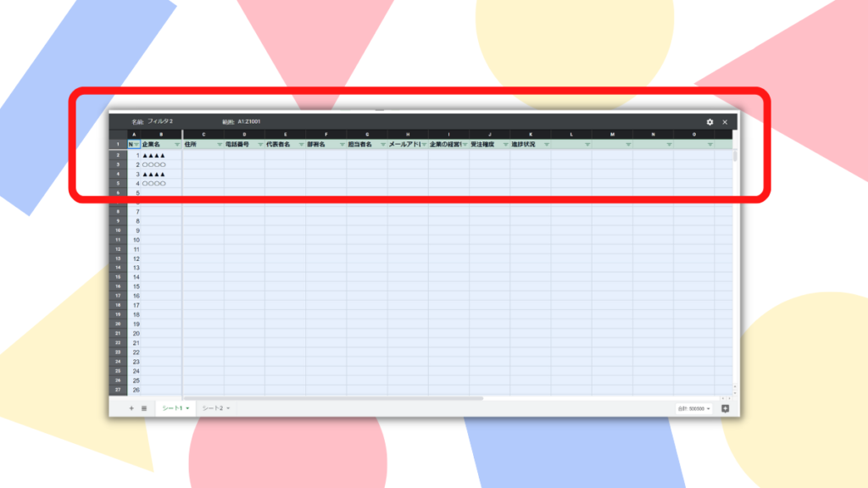Open the all sheets list icon
Screen dimensions: 868x488
144,408
